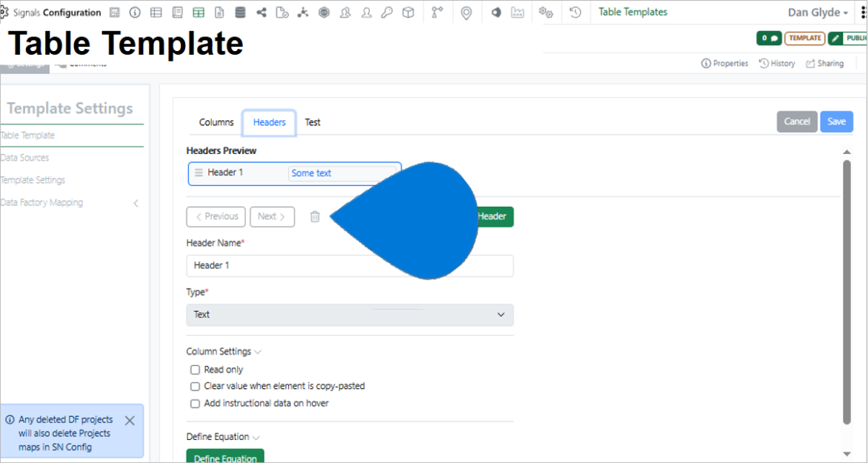868x463 pixels.
Task: Click the Header Name input field
Action: [x=350, y=266]
